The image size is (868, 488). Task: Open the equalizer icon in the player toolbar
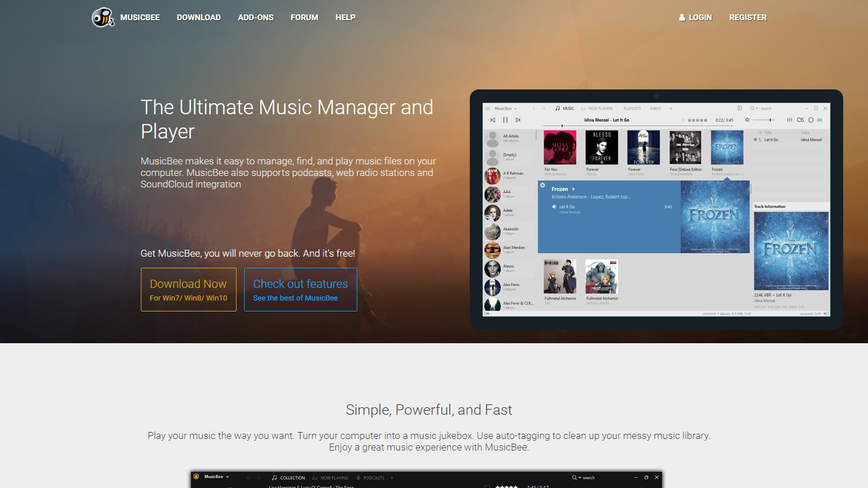(x=790, y=120)
